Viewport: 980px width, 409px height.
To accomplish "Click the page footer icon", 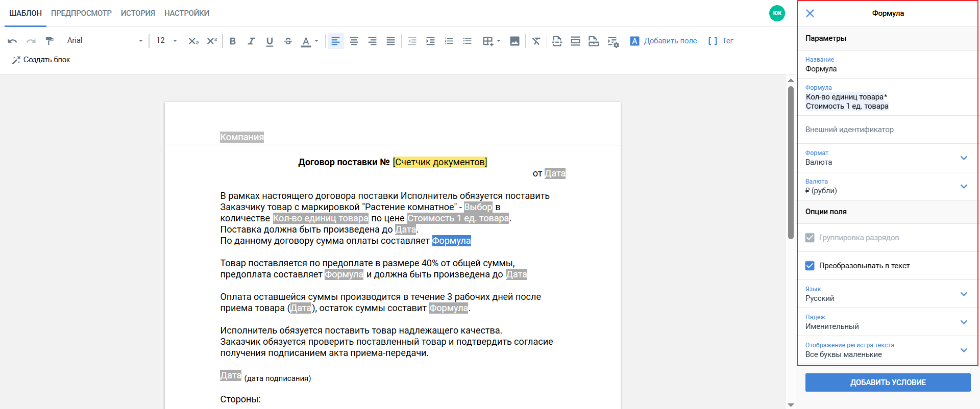I will [x=594, y=41].
